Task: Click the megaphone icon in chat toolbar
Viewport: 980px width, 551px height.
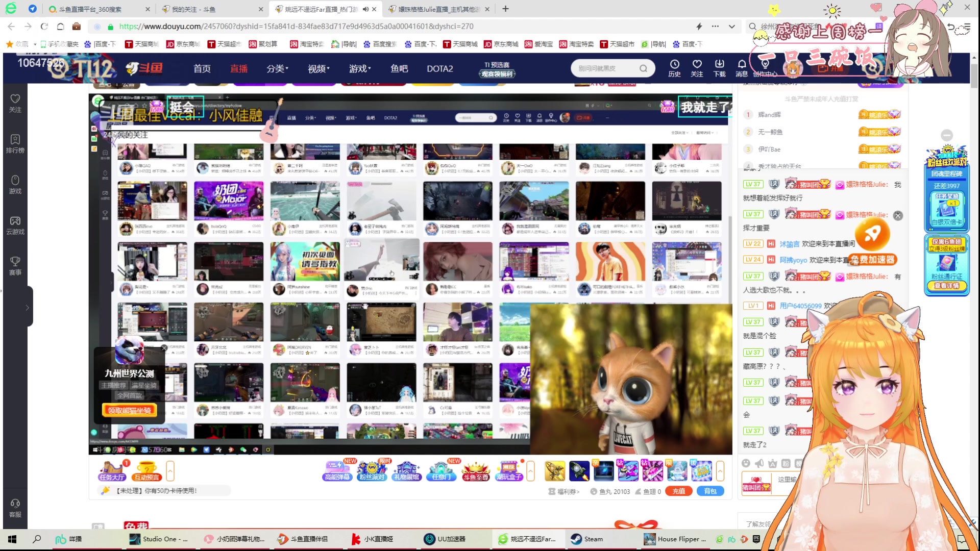Action: tap(759, 463)
